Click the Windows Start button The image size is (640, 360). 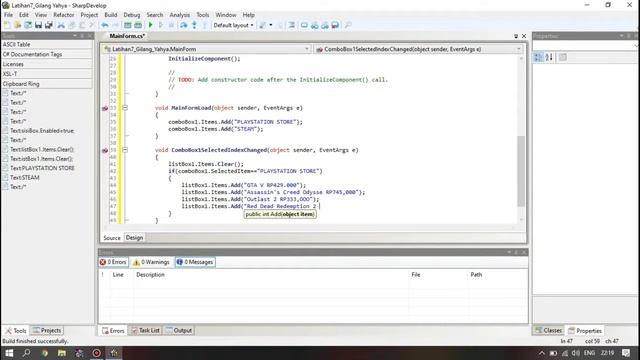[9, 353]
